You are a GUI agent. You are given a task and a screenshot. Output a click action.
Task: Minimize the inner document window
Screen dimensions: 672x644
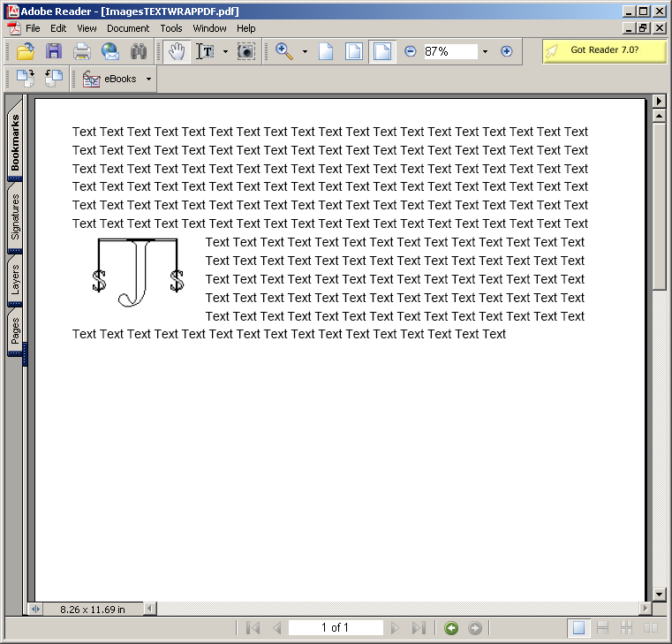tap(629, 28)
